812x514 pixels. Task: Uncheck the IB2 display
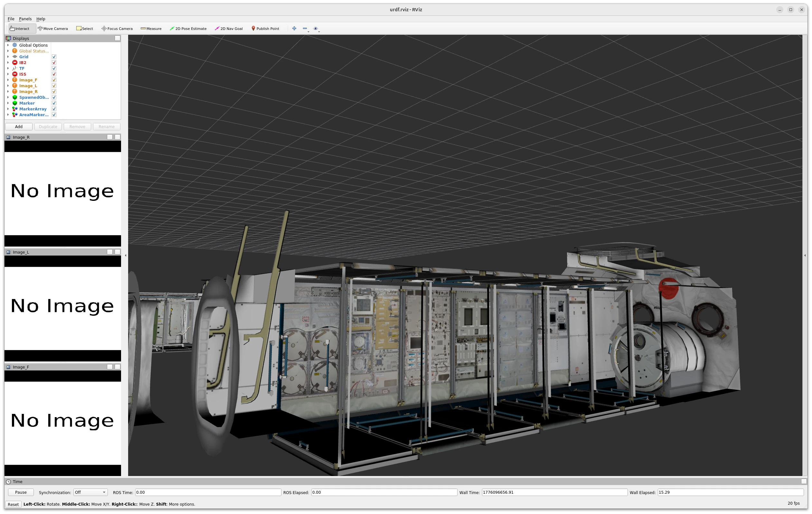(54, 63)
